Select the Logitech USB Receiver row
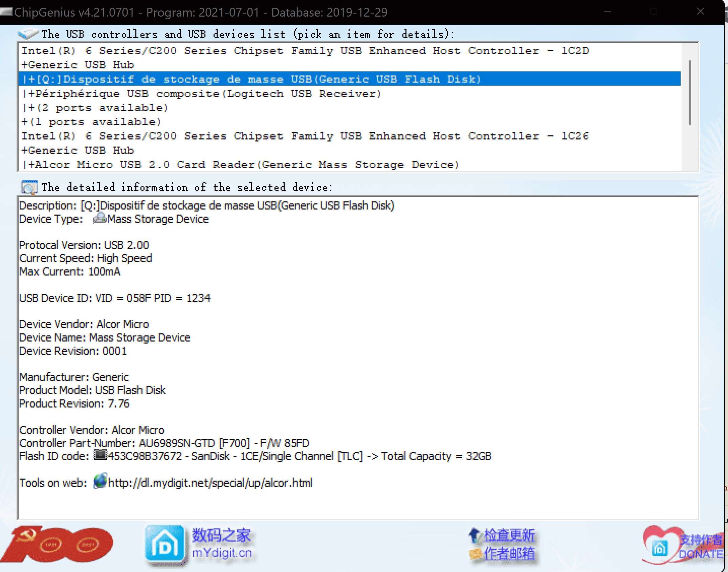 click(349, 93)
